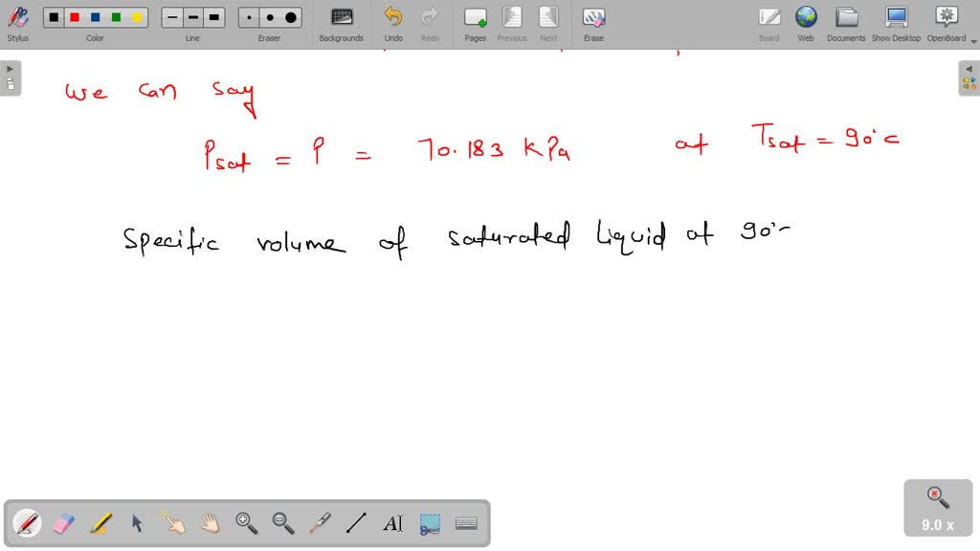
Task: Switch the Stylus to selector arrow mode
Action: click(136, 522)
